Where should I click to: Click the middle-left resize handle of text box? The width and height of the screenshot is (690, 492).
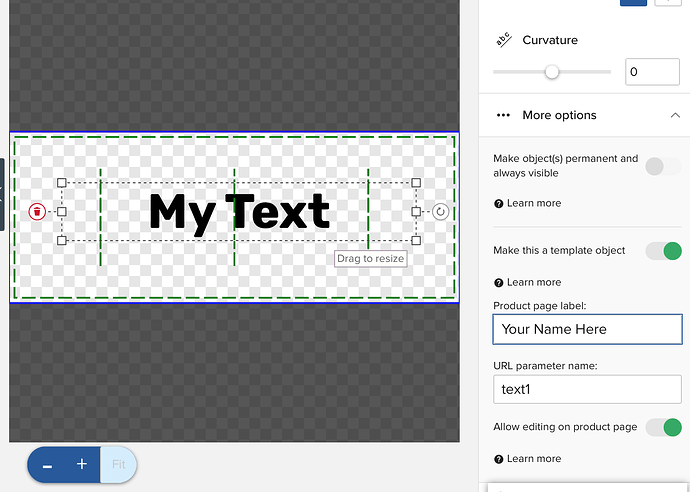click(x=62, y=212)
